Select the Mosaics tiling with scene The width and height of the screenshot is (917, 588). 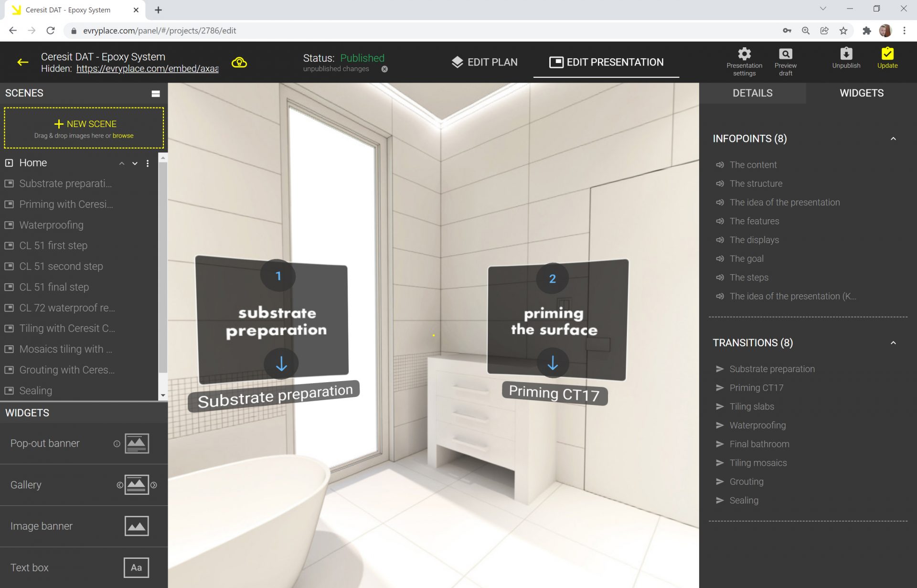pyautogui.click(x=65, y=349)
